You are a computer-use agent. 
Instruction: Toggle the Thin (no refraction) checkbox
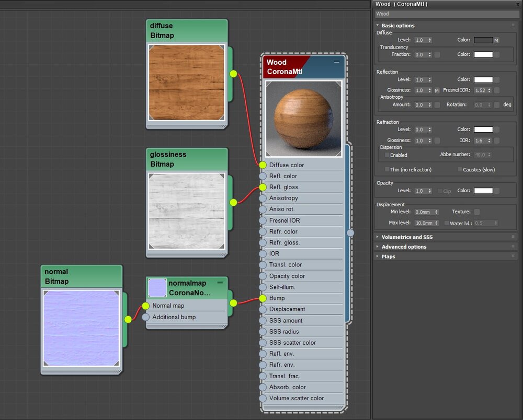387,170
